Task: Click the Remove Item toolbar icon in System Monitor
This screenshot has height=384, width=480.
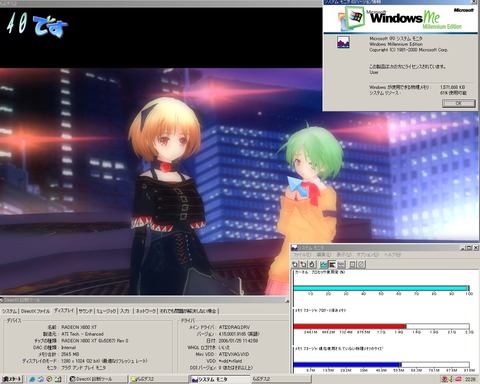Action: [303, 264]
